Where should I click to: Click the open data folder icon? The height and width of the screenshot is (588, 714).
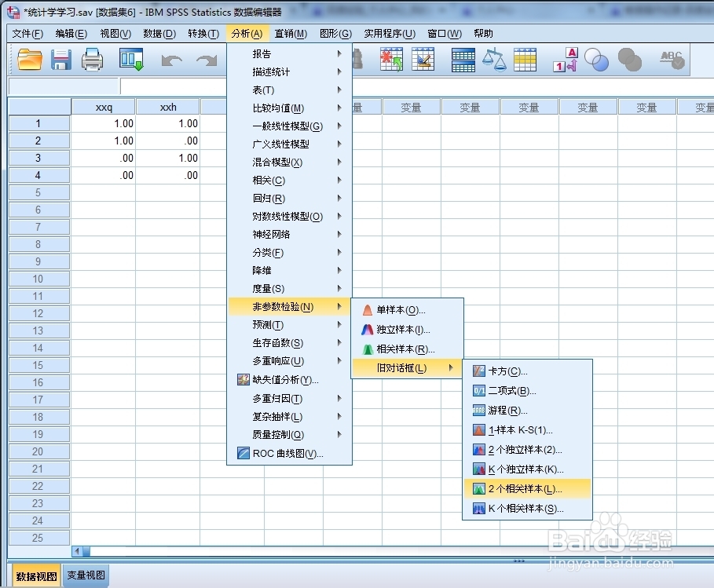(x=30, y=59)
